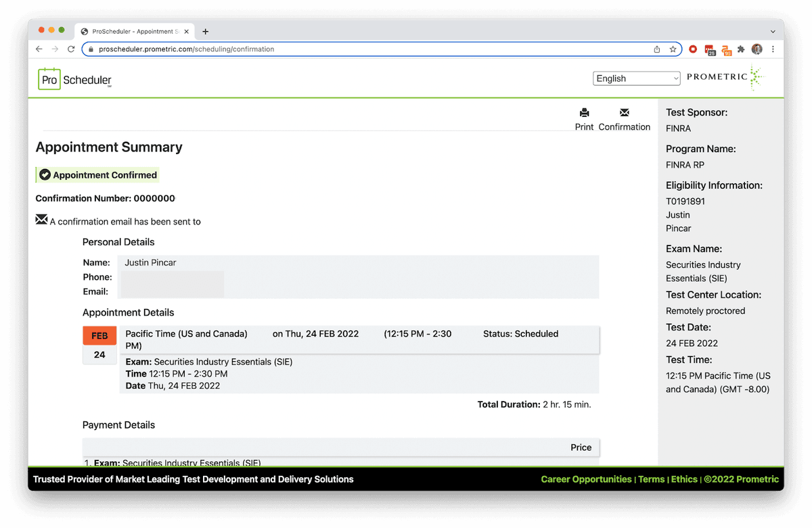Expand the tab search chevron
Image resolution: width=812 pixels, height=528 pixels.
773,31
